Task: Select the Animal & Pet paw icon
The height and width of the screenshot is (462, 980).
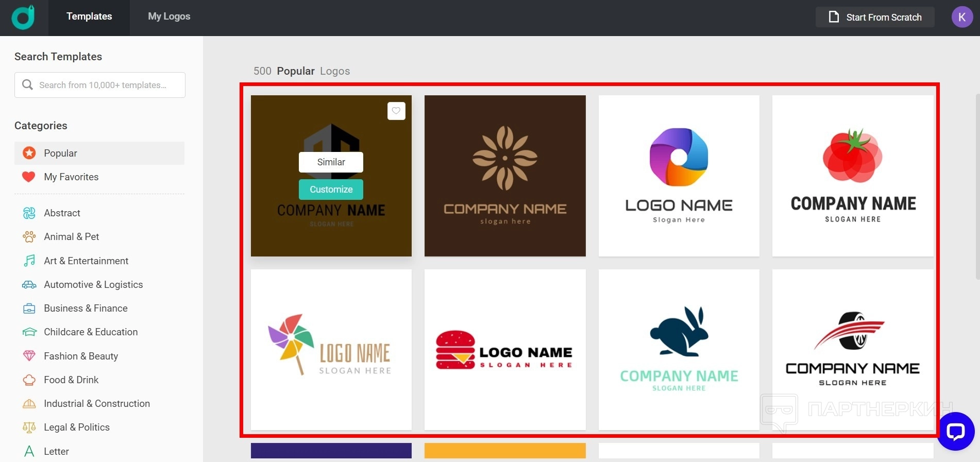Action: [x=29, y=236]
